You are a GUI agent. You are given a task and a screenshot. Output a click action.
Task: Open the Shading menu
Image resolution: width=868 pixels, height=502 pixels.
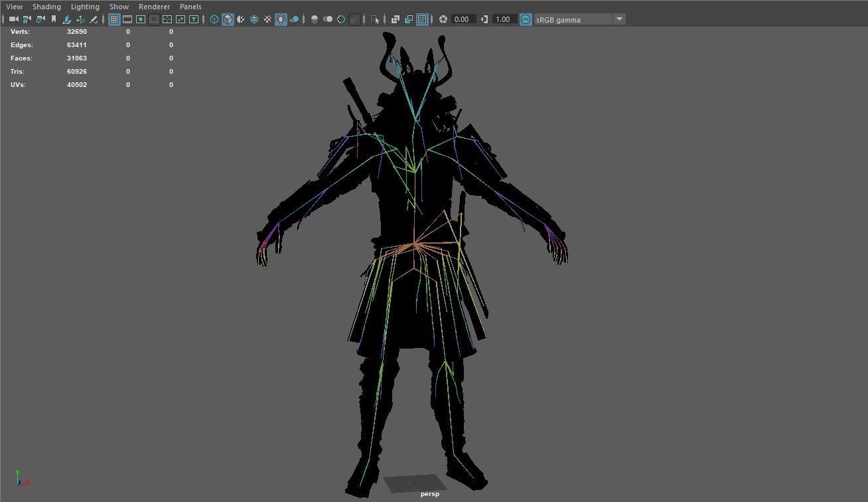click(46, 6)
